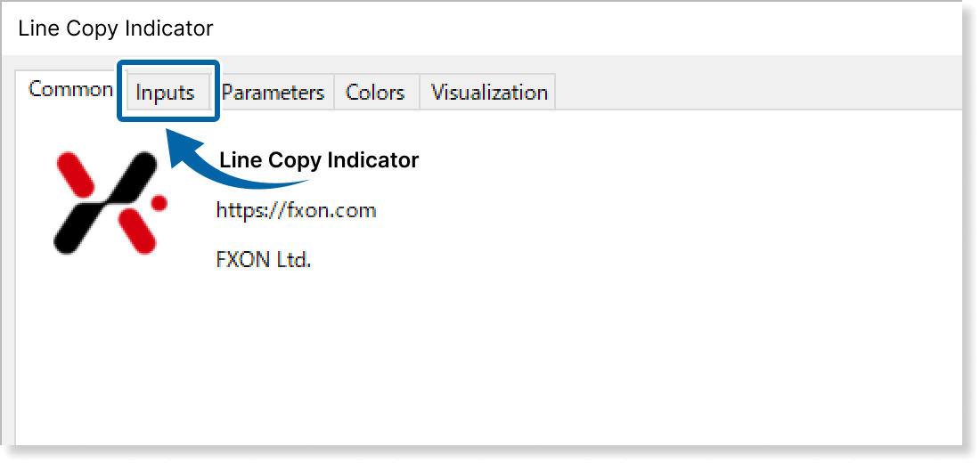Switch to the Common tab
This screenshot has height=463, width=980.
click(69, 89)
